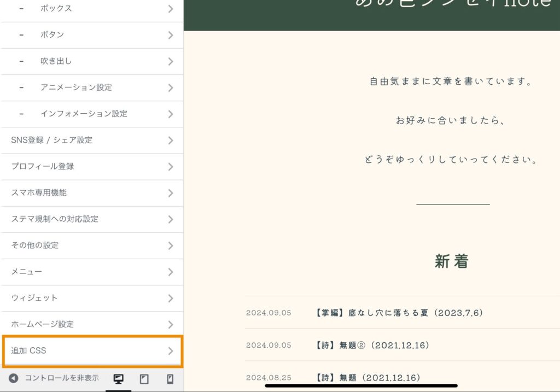Open the 追加 CSS section

(x=92, y=352)
